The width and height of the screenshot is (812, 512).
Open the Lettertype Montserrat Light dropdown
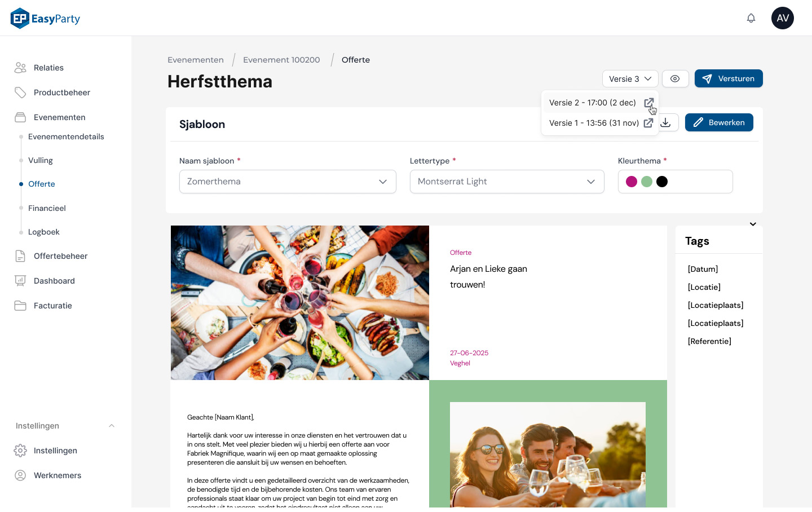(507, 182)
